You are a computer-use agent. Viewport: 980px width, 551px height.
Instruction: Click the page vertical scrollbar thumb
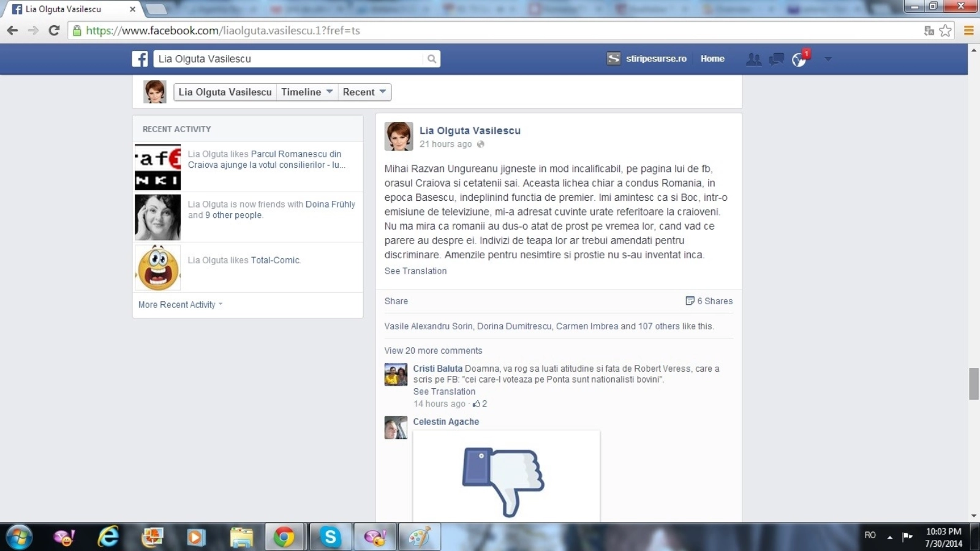point(973,384)
